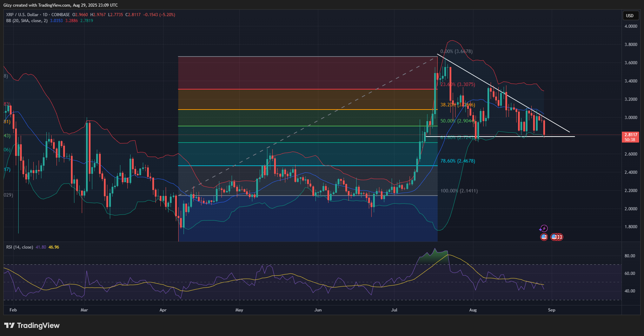This screenshot has width=644, height=336.
Task: Select the 23.60% (3.3075) Fibonacci label
Action: pyautogui.click(x=458, y=85)
